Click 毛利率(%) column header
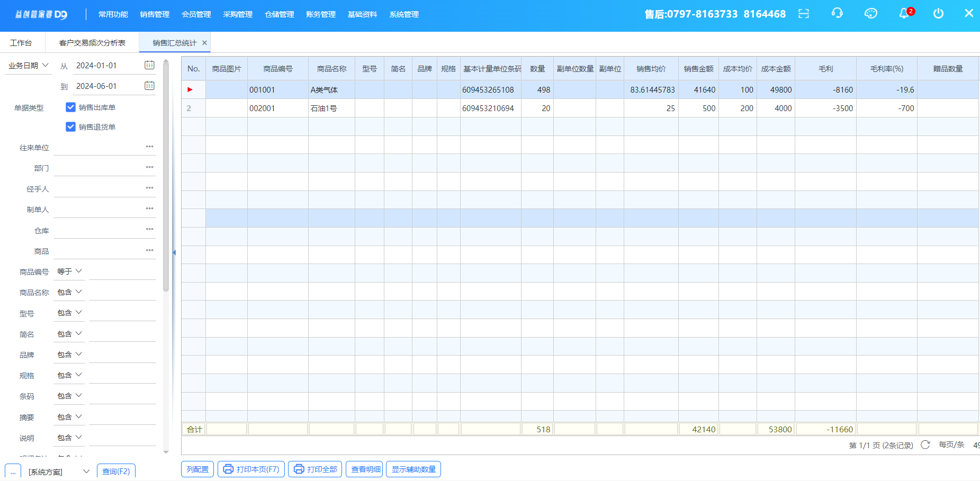This screenshot has height=481, width=980. pyautogui.click(x=887, y=69)
